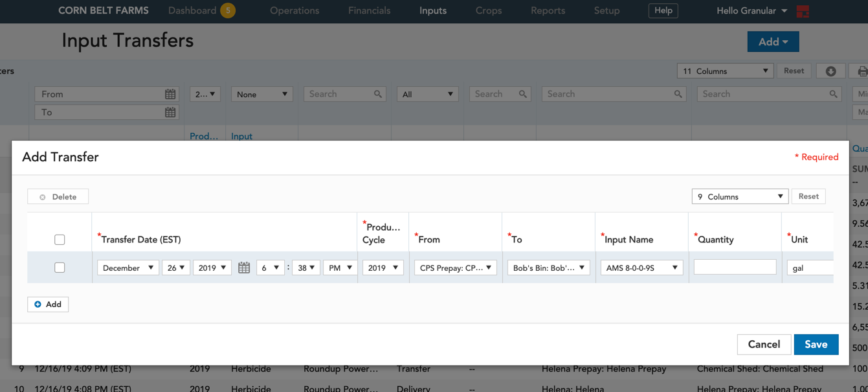Click the magnifier in third wide Search filter
Screen dimensions: 868x392
[x=678, y=94]
